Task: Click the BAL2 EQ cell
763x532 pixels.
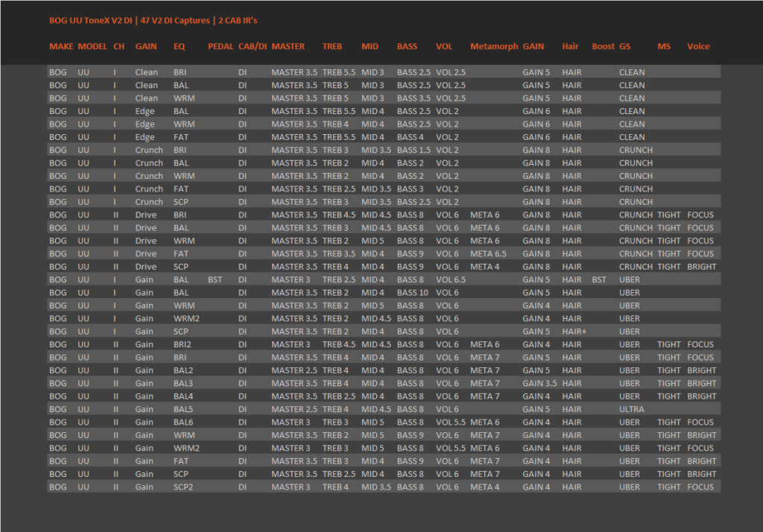Action: 183,370
